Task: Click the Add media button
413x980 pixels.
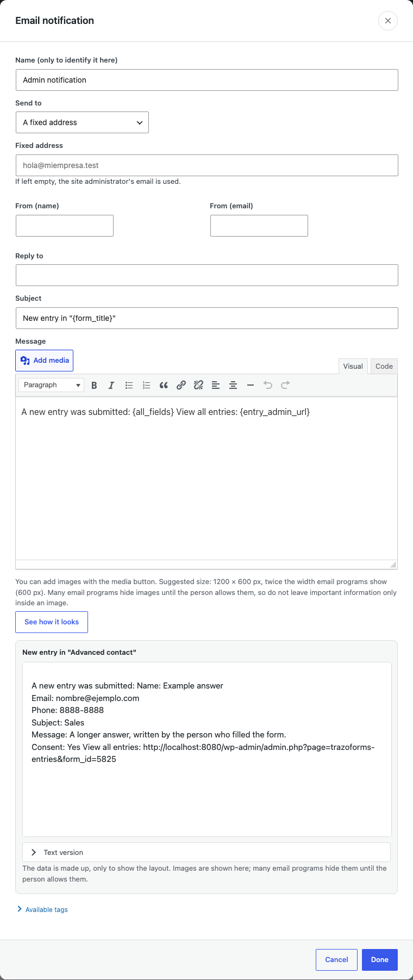Action: (44, 361)
